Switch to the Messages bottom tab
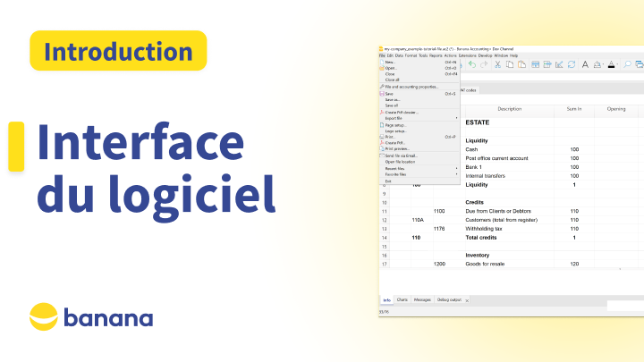The height and width of the screenshot is (362, 644). tap(422, 300)
